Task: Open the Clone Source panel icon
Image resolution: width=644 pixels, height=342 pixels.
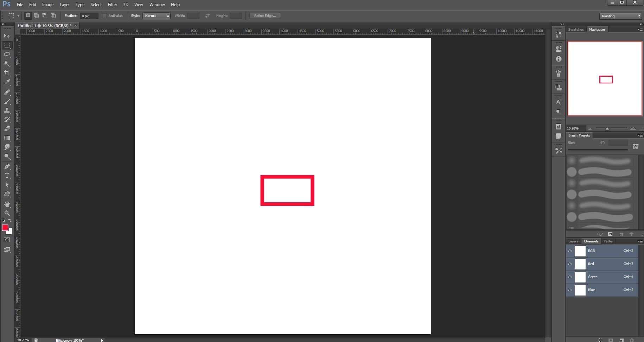Action: [559, 88]
